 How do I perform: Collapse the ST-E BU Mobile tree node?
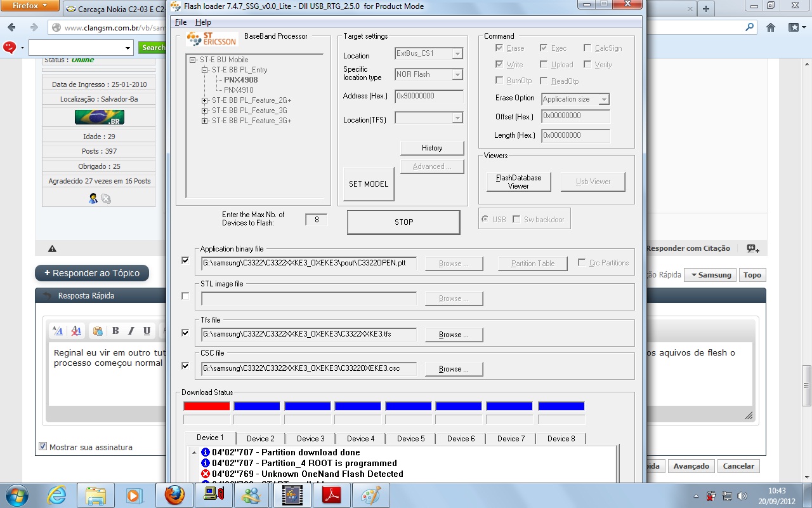click(x=192, y=60)
